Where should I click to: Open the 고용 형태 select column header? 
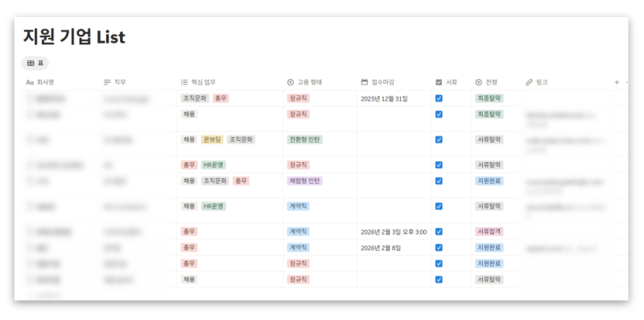pos(304,82)
